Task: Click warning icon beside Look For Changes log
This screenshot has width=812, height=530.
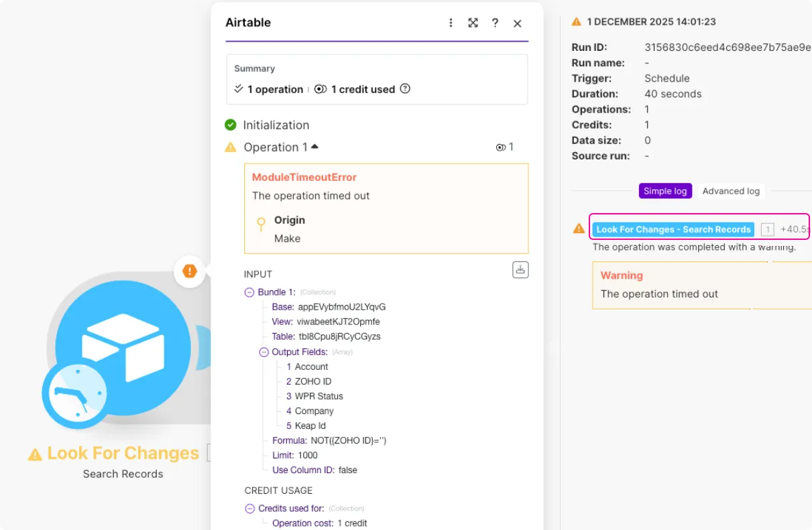Action: click(x=579, y=228)
